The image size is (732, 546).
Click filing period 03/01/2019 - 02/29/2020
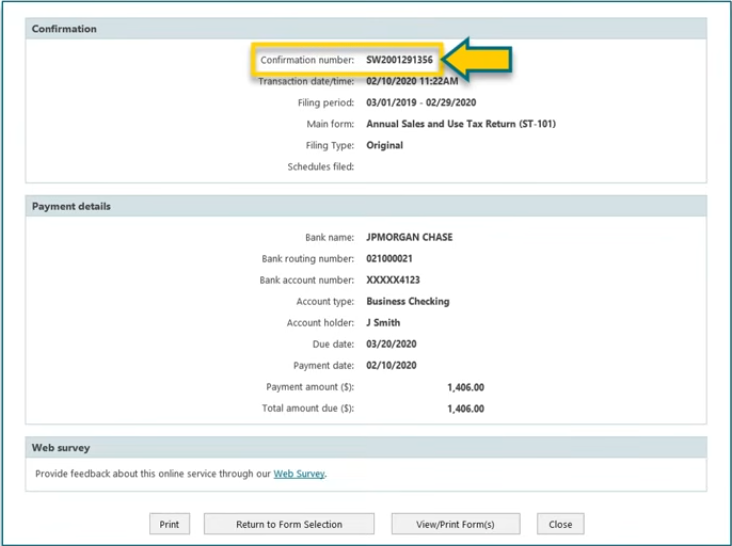click(x=421, y=103)
